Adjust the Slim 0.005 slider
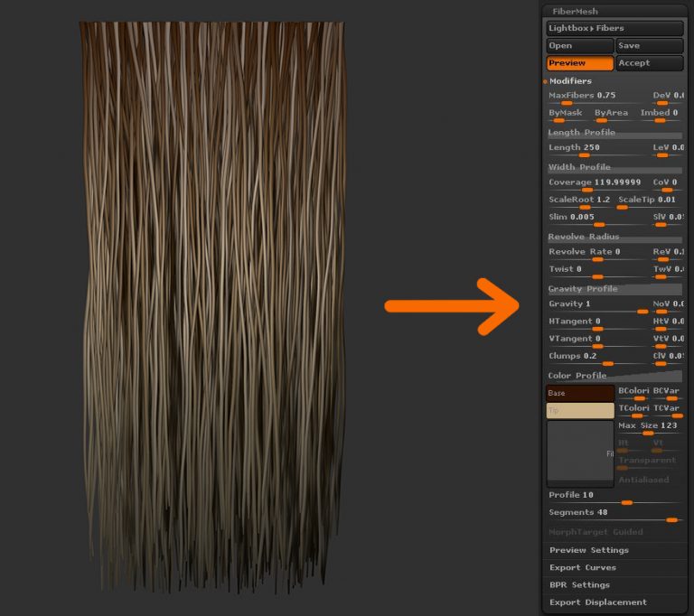Viewport: 694px width, 616px height. [596, 219]
